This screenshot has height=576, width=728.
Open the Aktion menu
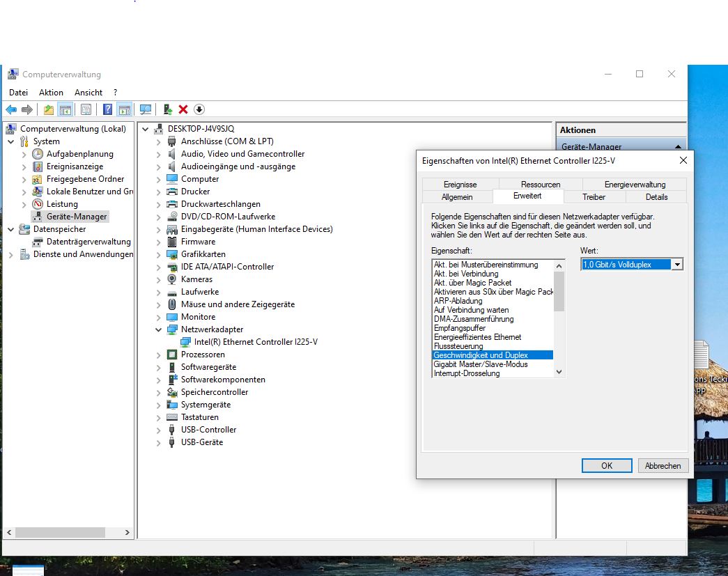51,93
